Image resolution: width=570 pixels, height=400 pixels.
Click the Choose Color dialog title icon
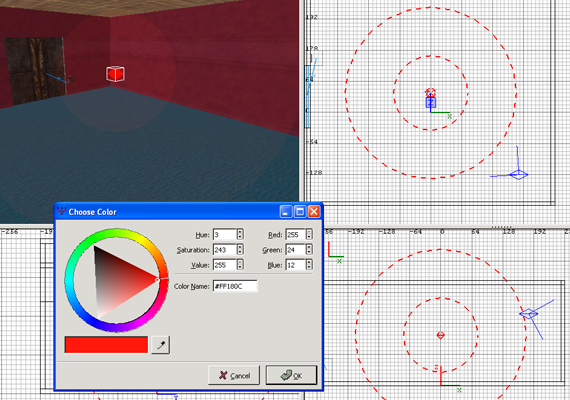[x=61, y=211]
